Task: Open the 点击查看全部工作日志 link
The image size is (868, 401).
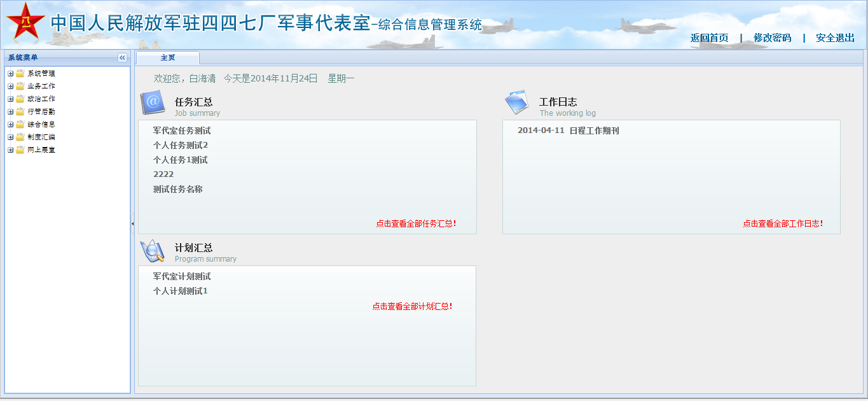Action: coord(783,224)
